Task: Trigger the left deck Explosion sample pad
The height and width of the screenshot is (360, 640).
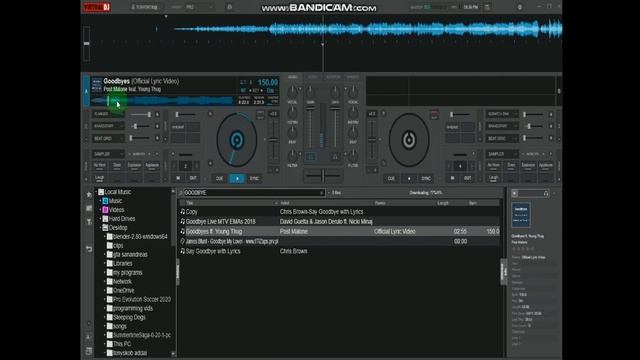Action: [134, 166]
